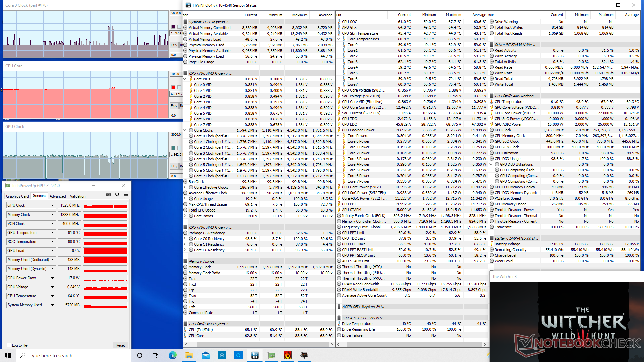Open the GPU-Z hamburger menu
The width and height of the screenshot is (644, 362).
click(x=126, y=194)
